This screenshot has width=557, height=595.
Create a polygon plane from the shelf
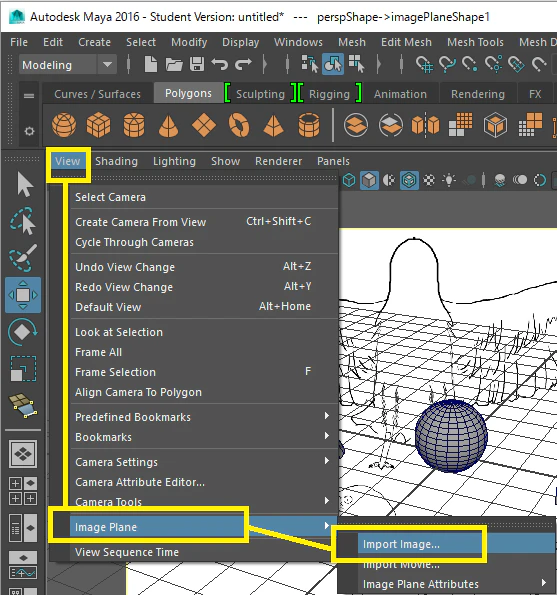click(x=204, y=125)
